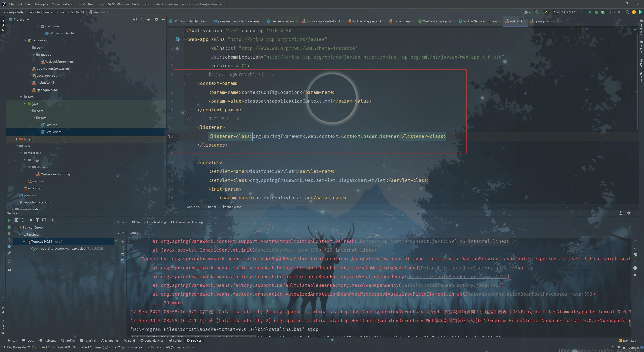Viewport: 644px width, 352px height.
Task: Run TOMCAT 9.0.37 with the green play icon
Action: (x=590, y=12)
